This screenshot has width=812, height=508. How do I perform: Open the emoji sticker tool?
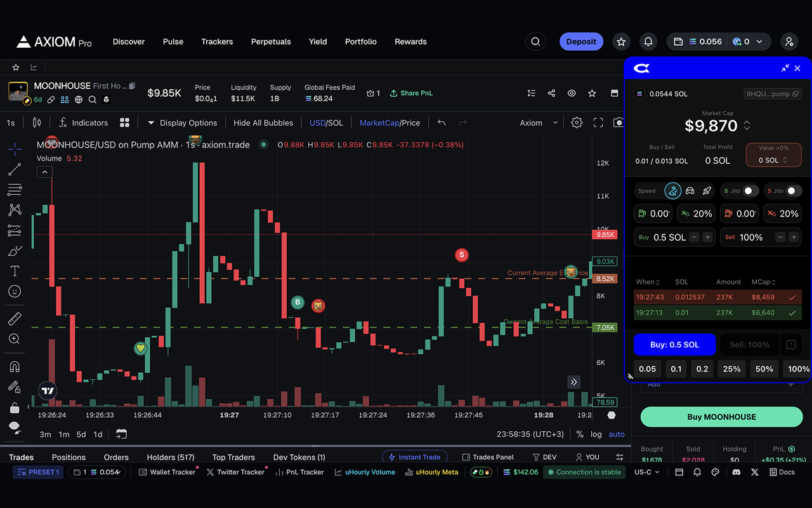(x=15, y=291)
